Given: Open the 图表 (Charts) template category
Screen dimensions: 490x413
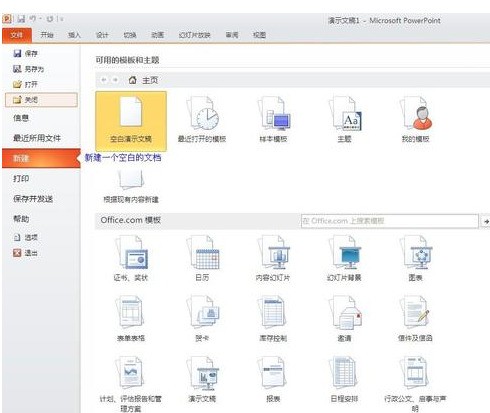Looking at the screenshot, I should (x=415, y=258).
